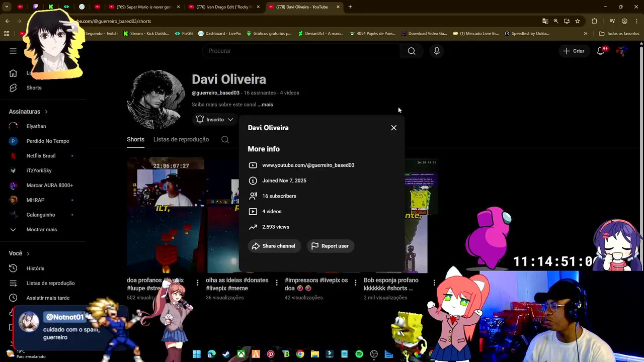Viewport: 644px width, 362px height.
Task: Open Dashboard - LivePix bookmark
Action: pyautogui.click(x=219, y=34)
